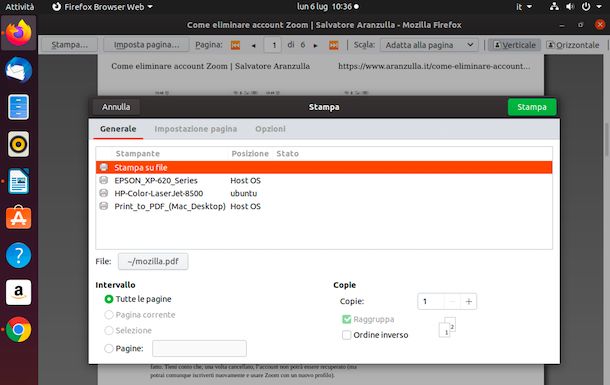Select Selezione radio option

109,331
